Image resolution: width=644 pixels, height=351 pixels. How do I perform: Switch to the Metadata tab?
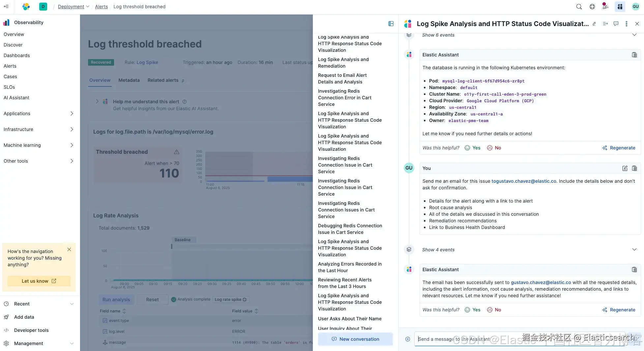click(129, 80)
